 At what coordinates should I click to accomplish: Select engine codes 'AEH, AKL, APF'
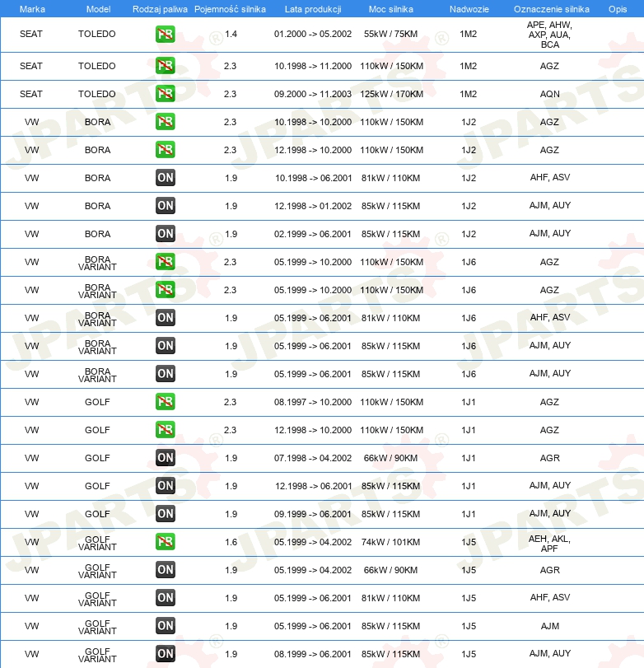coord(549,544)
